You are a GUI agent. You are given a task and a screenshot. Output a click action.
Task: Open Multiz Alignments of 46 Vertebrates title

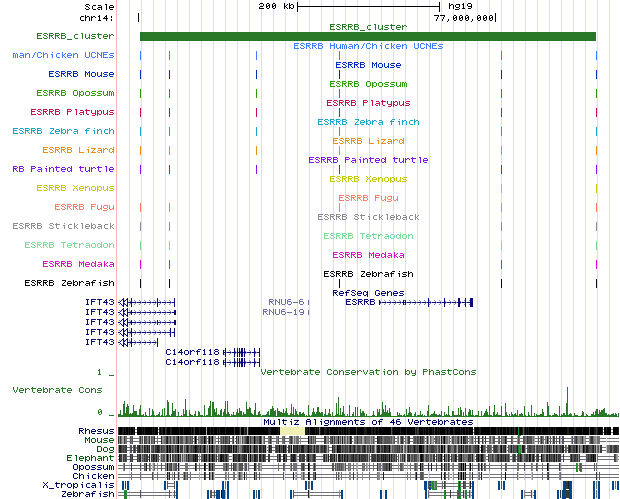(367, 422)
